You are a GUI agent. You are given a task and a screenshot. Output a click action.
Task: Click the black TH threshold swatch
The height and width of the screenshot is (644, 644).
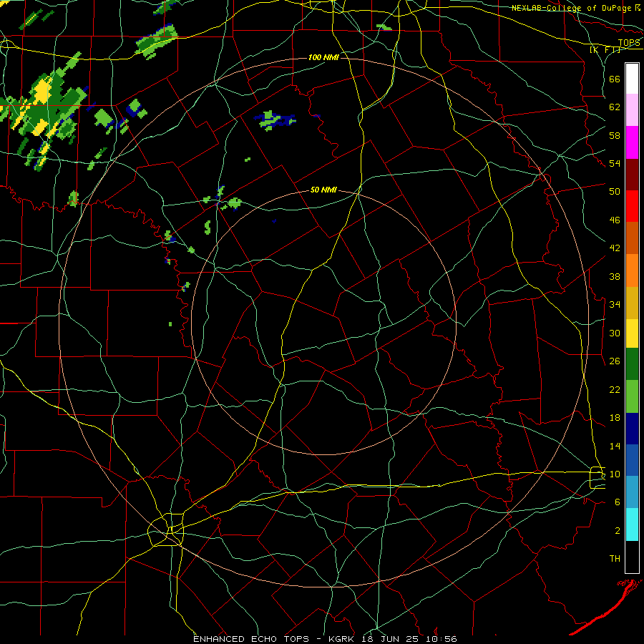tap(632, 557)
